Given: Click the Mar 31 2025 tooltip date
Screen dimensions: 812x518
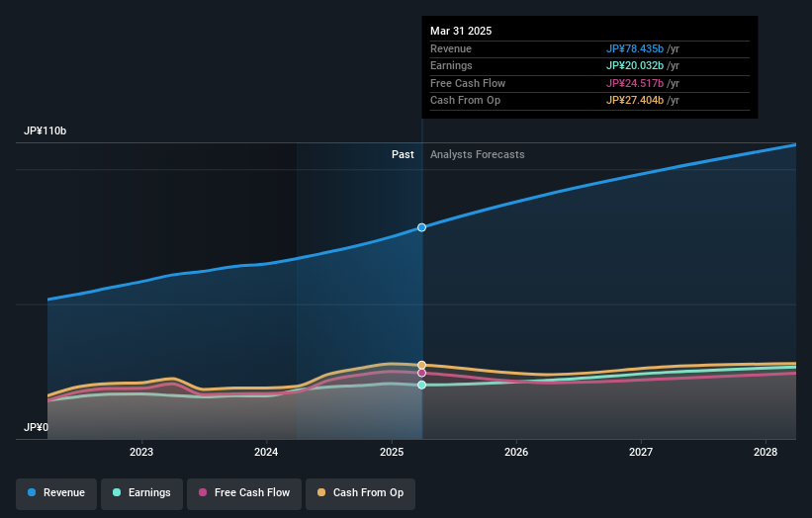Looking at the screenshot, I should pos(461,31).
